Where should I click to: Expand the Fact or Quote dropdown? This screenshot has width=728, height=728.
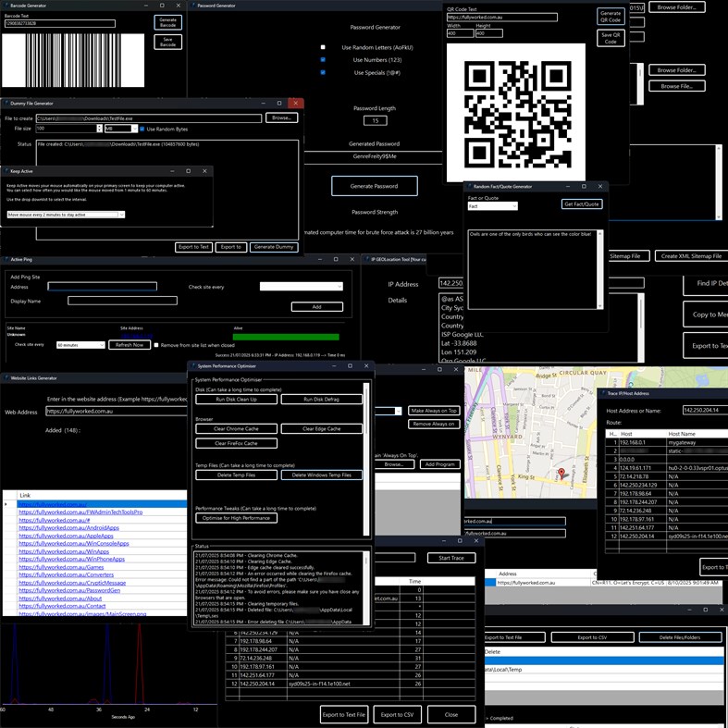[x=493, y=206]
